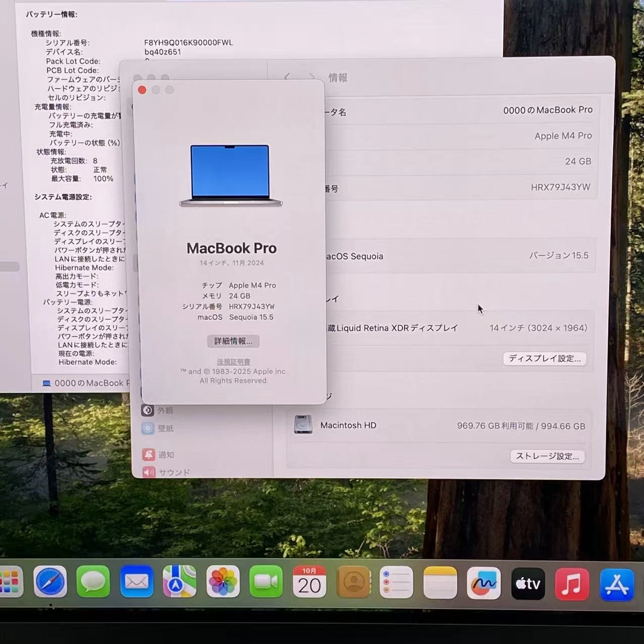
Task: Click the 低電力モード: row
Action: point(77,285)
